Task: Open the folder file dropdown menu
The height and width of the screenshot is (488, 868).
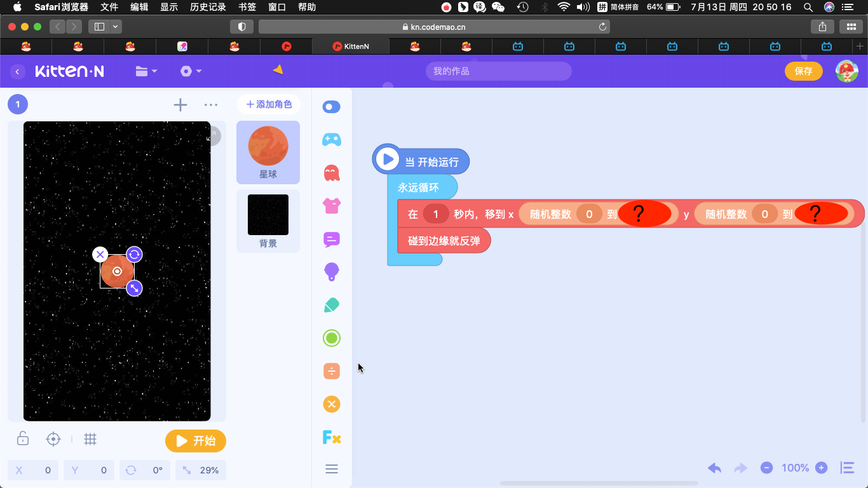Action: pyautogui.click(x=146, y=71)
